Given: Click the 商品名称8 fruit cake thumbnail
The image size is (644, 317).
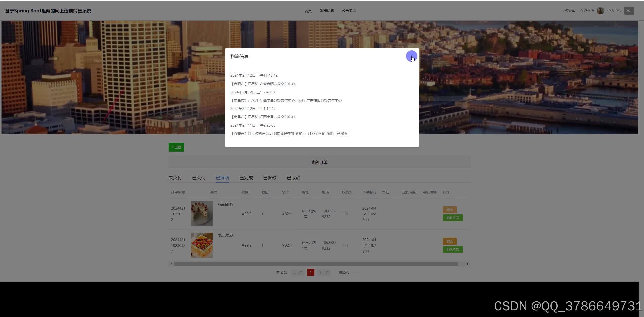Looking at the screenshot, I should (202, 245).
